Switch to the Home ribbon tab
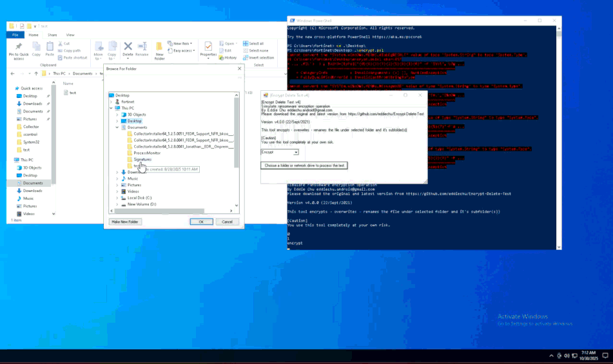Image resolution: width=613 pixels, height=364 pixels. pos(34,35)
